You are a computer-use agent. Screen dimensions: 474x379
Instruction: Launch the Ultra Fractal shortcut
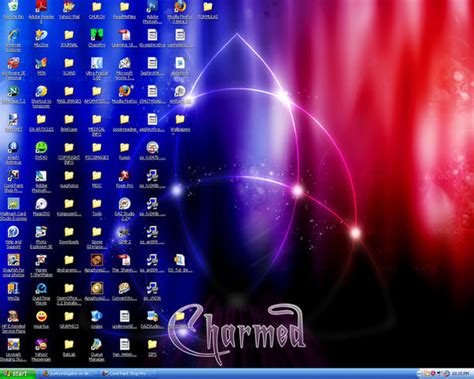(x=97, y=68)
